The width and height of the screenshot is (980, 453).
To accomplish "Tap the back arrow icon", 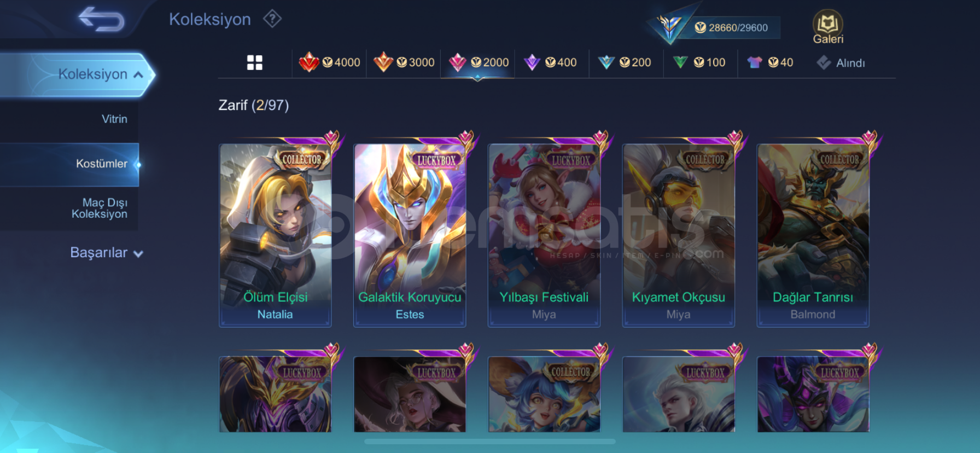I will point(102,19).
